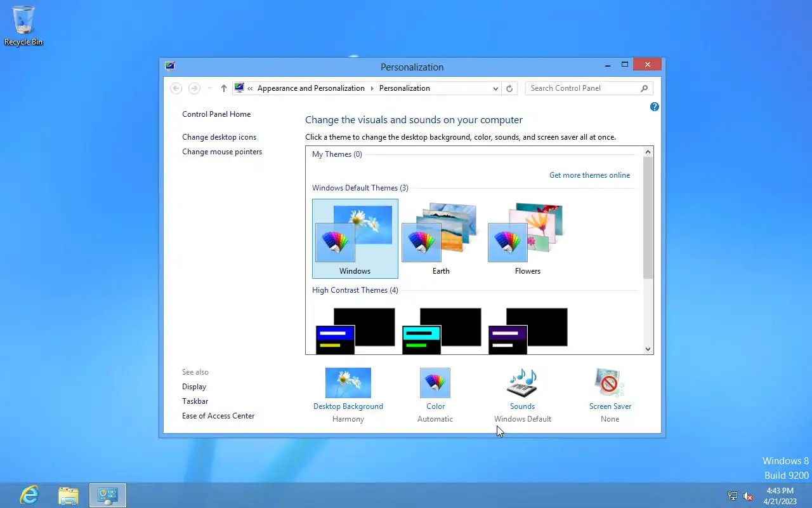The width and height of the screenshot is (812, 508).
Task: Select the cyan high contrast theme
Action: point(441,330)
